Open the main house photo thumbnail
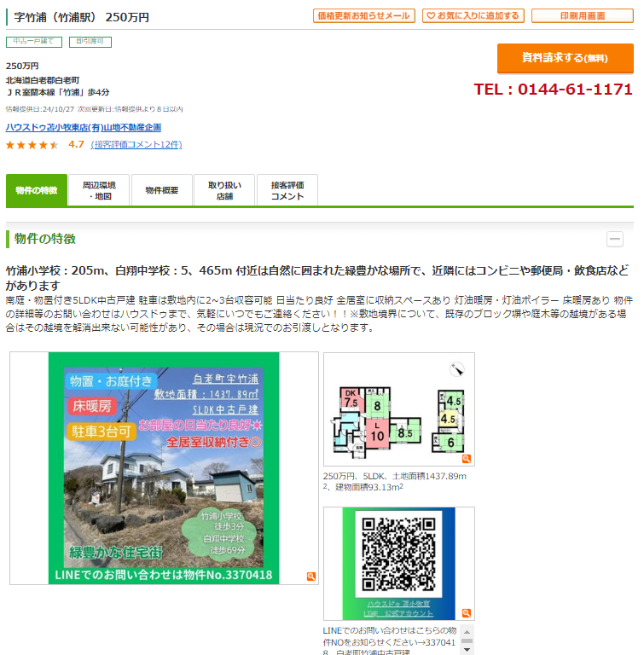 click(x=164, y=468)
